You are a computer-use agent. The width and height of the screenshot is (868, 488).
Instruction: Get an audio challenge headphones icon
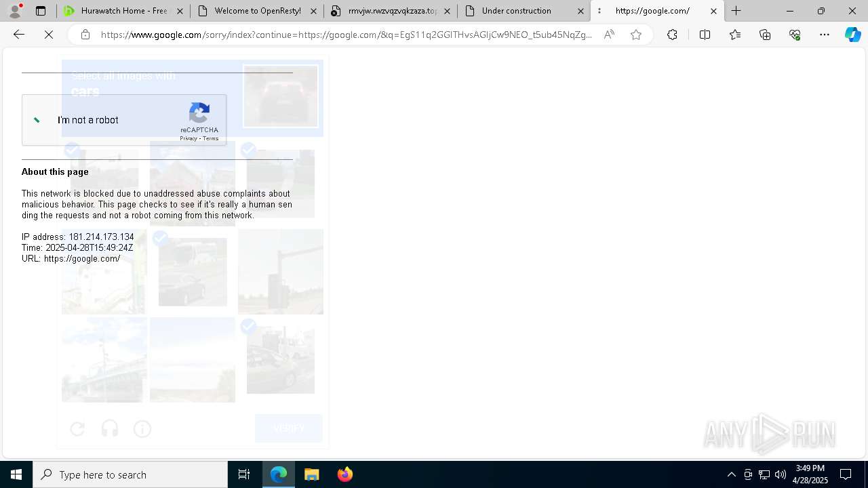(x=110, y=428)
